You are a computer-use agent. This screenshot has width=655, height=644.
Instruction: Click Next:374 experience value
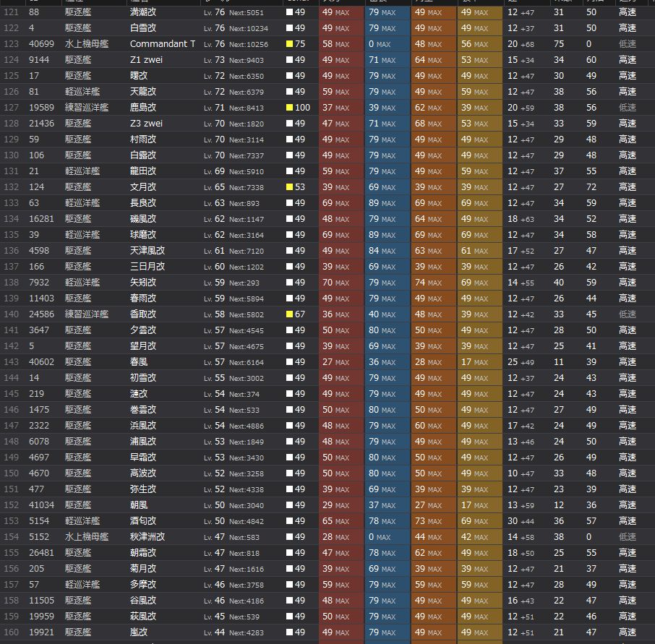[244, 394]
